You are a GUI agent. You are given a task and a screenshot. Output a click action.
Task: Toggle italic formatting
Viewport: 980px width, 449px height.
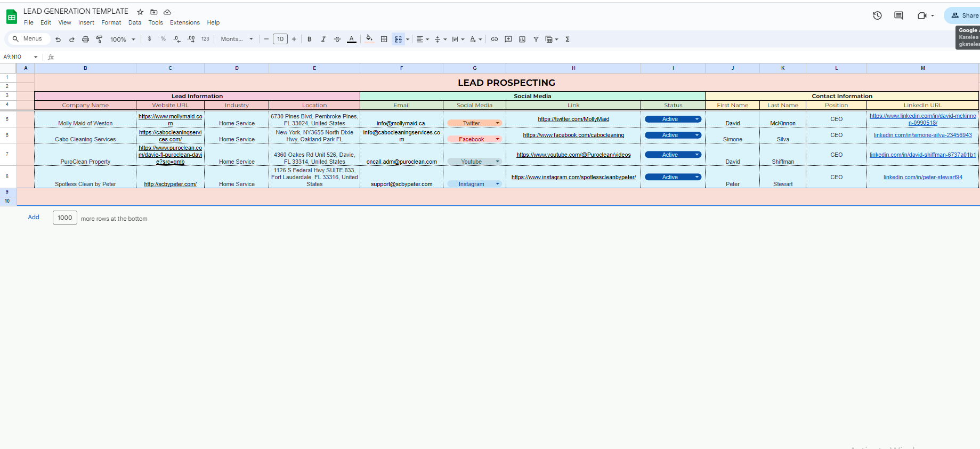pyautogui.click(x=323, y=39)
